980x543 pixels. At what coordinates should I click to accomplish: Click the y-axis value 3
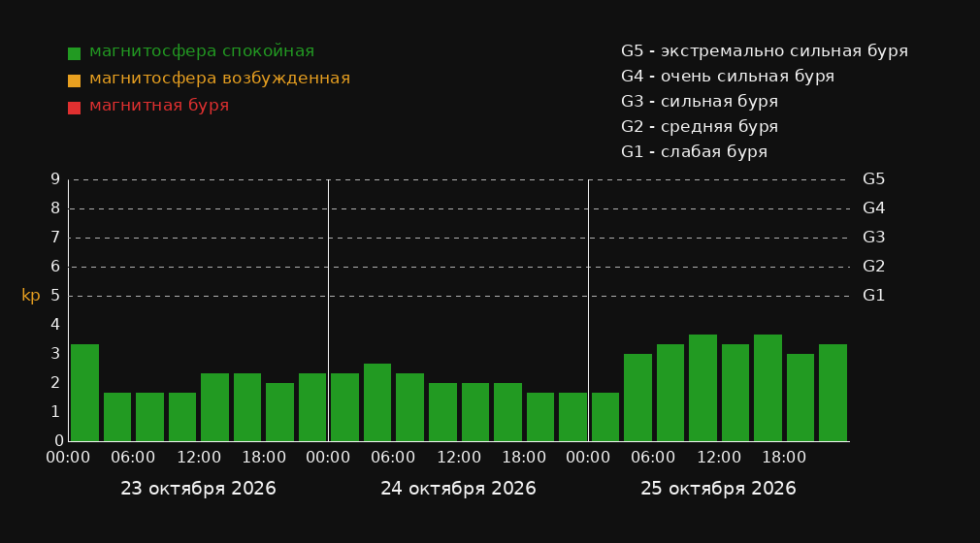[x=55, y=354]
